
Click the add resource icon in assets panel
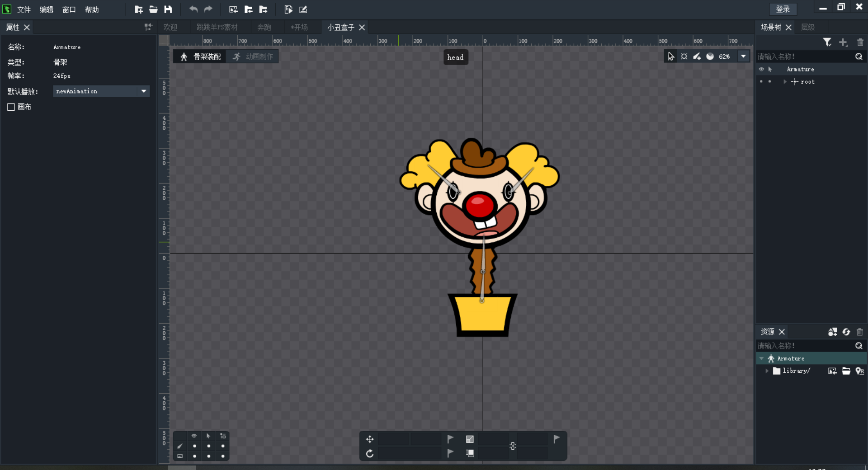tap(832, 332)
